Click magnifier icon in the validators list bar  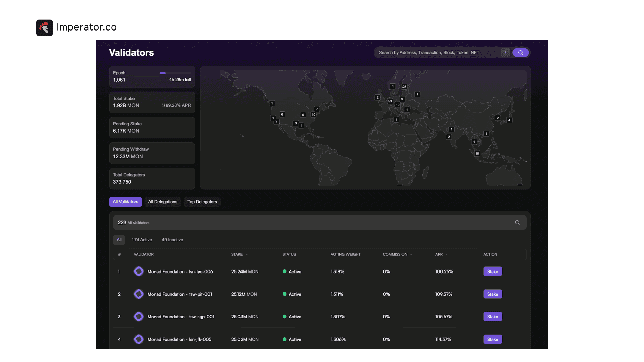(x=517, y=223)
